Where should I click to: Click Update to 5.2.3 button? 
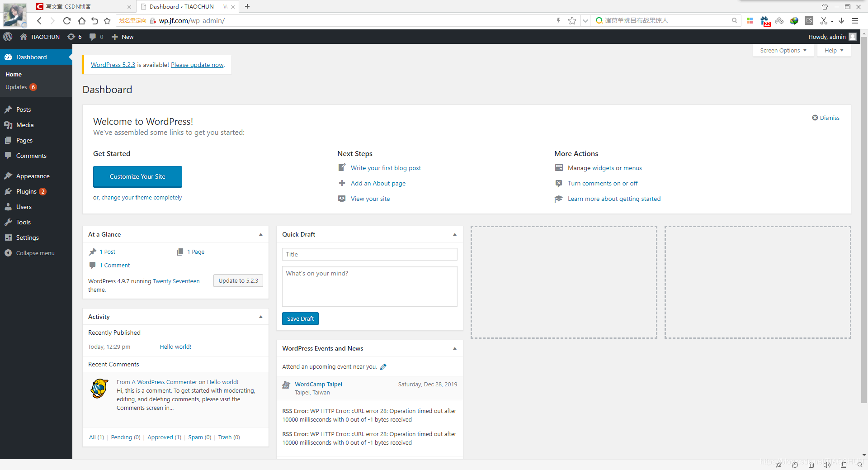coord(238,280)
